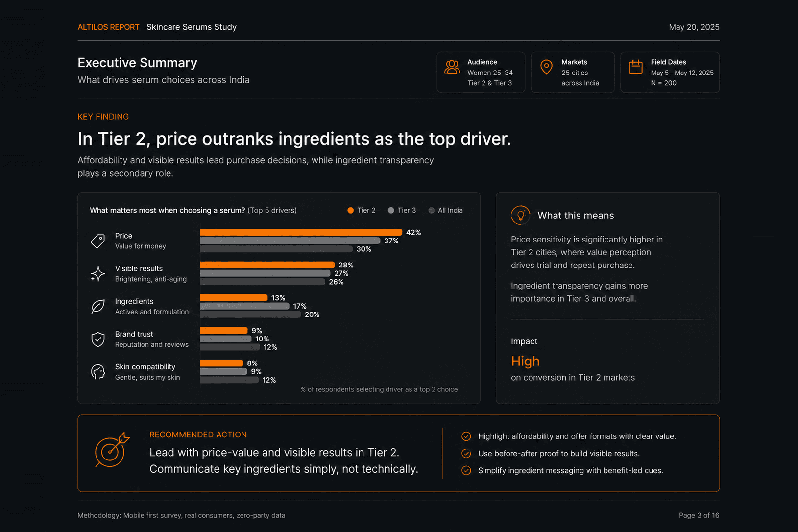
Task: Click the Skin compatibility face icon
Action: [98, 372]
